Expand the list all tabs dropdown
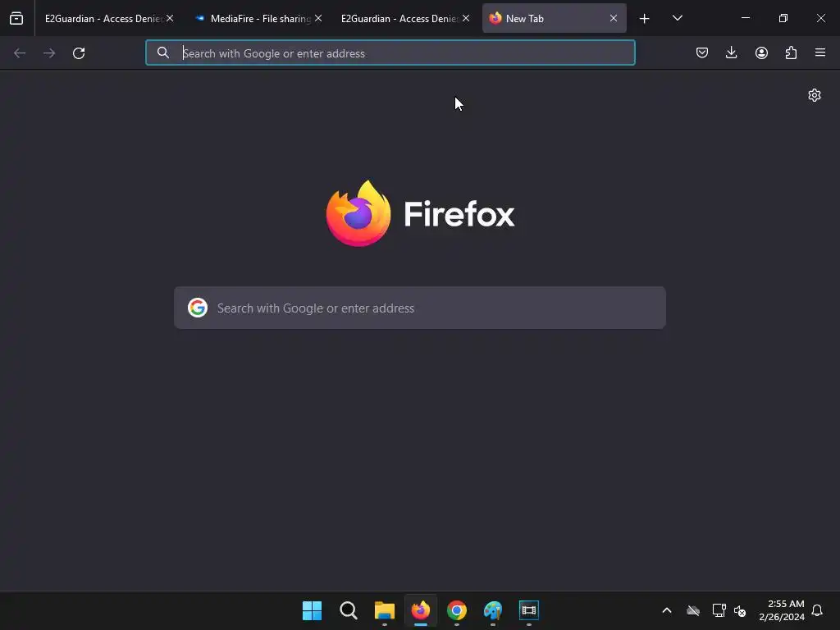 [x=677, y=18]
